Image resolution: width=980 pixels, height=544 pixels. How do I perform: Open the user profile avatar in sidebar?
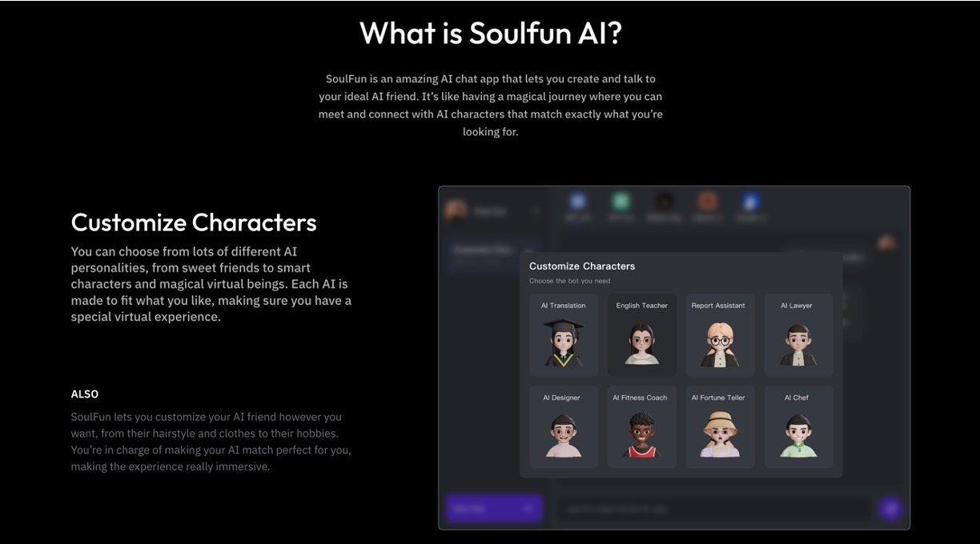[x=456, y=210]
